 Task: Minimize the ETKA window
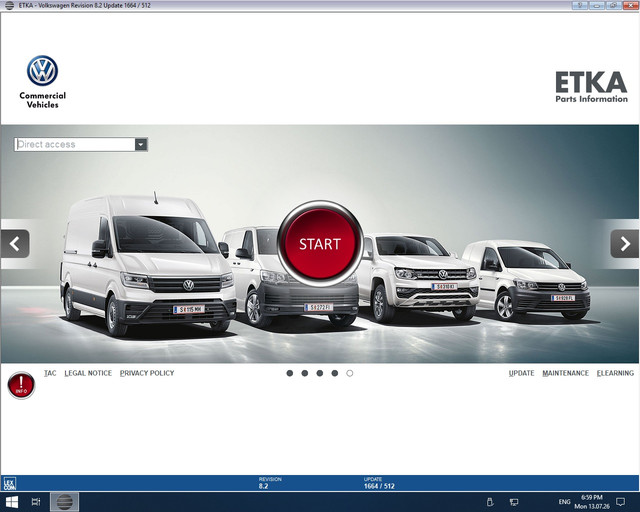click(x=596, y=5)
